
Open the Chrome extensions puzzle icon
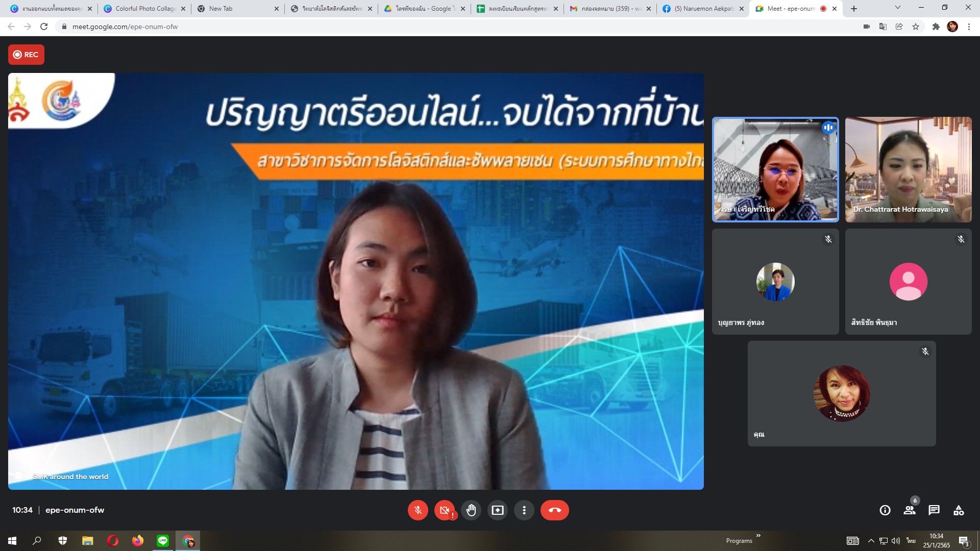(x=936, y=27)
